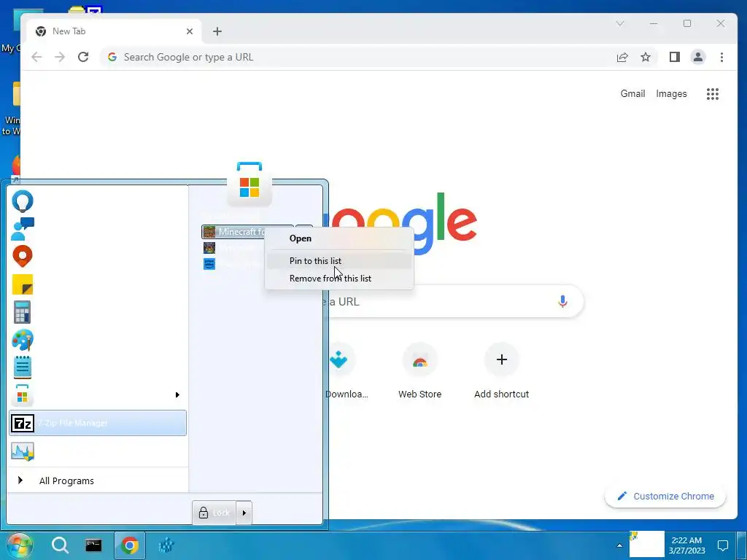Image resolution: width=747 pixels, height=560 pixels.
Task: Show hidden system tray icons
Action: (x=619, y=545)
